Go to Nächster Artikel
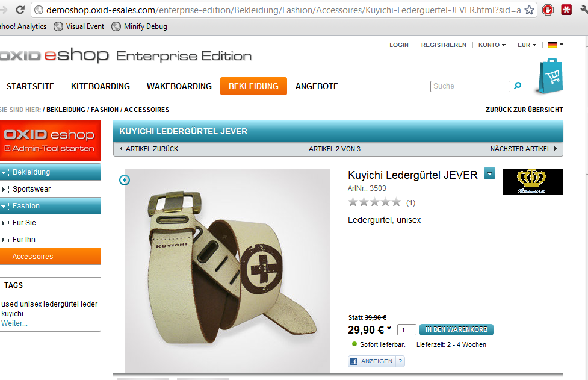 tap(524, 149)
